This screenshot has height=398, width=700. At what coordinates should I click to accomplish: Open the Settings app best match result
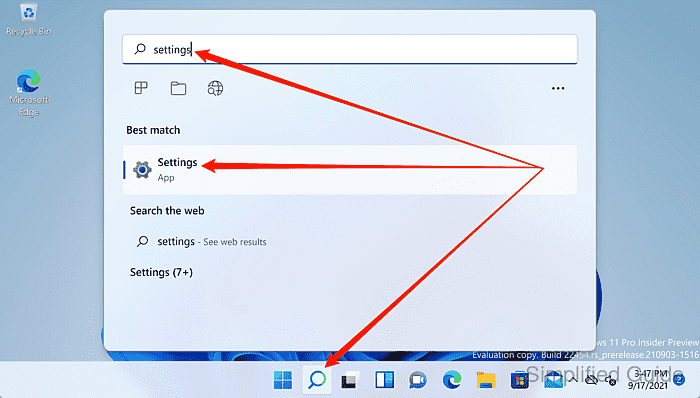(350, 170)
